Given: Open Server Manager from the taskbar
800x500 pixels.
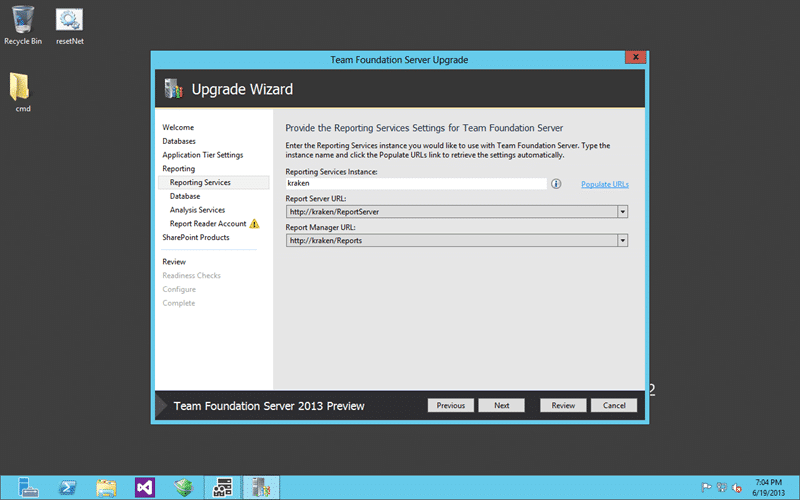Looking at the screenshot, I should coord(28,488).
